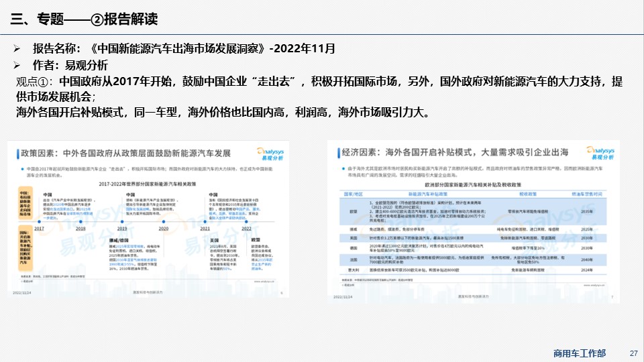Click the 2022/11/24 date in the right thumbnail
Image resolution: width=644 pixels, height=362 pixels.
[x=343, y=297]
